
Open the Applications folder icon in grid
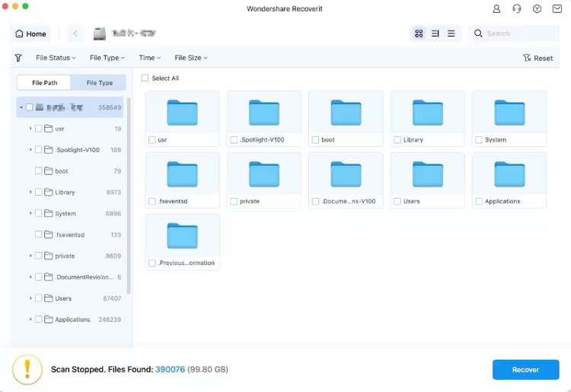pyautogui.click(x=509, y=174)
